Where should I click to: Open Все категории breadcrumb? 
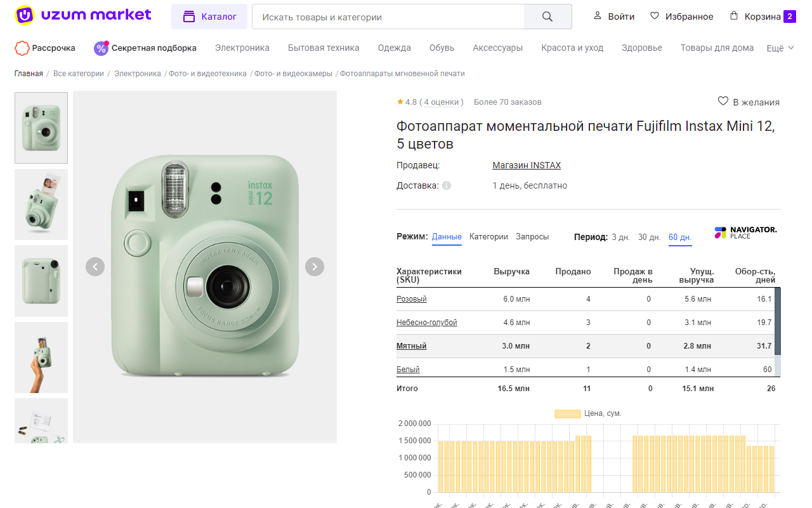click(79, 74)
